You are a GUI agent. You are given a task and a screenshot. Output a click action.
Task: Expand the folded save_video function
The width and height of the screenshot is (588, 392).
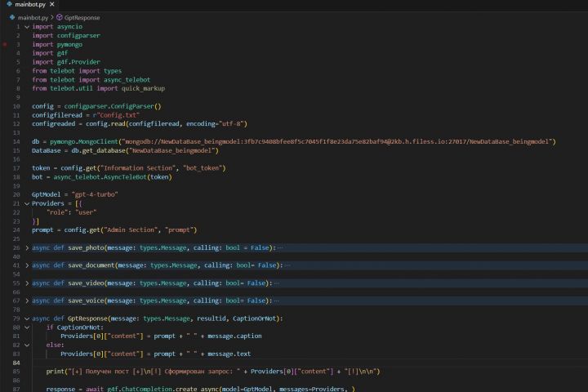click(27, 283)
